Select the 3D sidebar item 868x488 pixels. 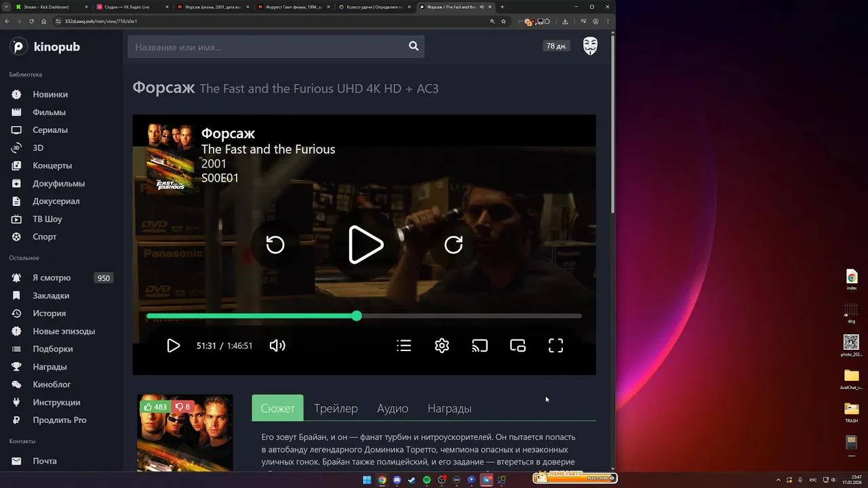tap(38, 148)
